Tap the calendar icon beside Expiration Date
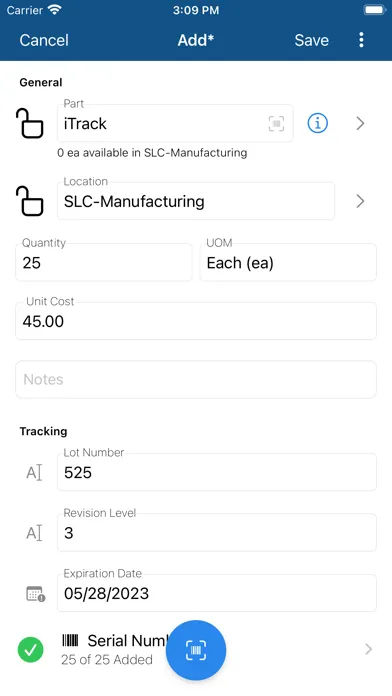 coord(35,594)
